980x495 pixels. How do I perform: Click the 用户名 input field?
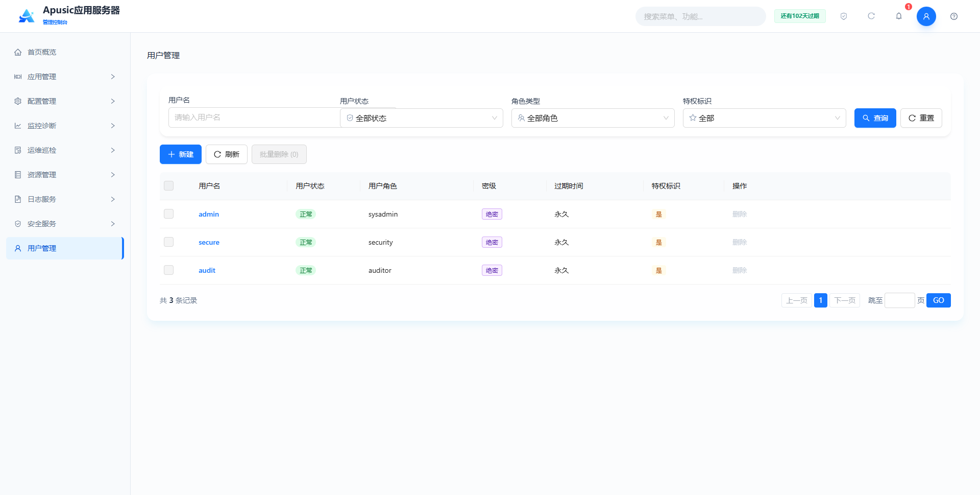point(254,117)
